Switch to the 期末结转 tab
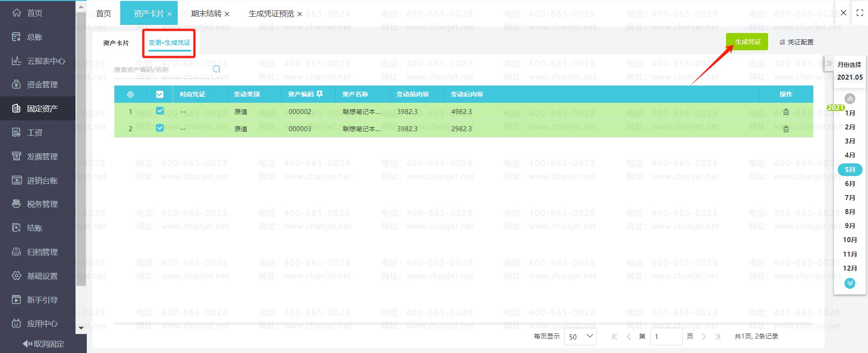 coord(206,14)
